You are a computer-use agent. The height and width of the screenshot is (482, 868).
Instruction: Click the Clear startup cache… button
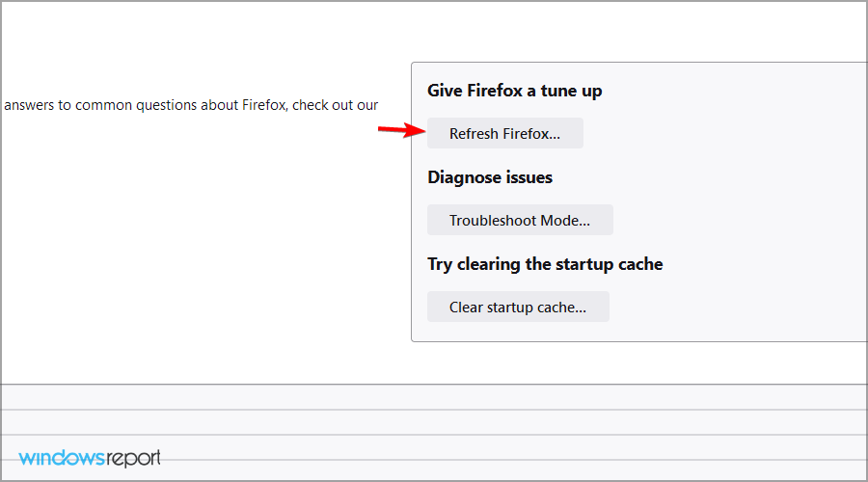[518, 308]
